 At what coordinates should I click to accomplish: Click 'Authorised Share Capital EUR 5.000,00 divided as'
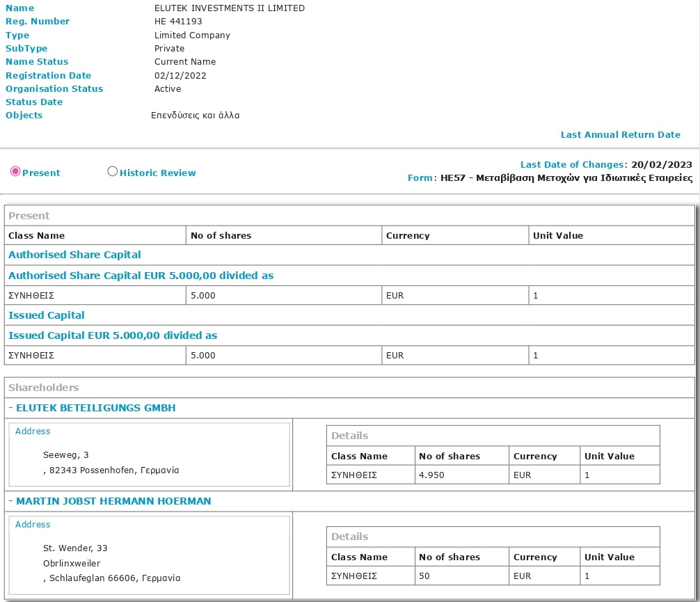tap(141, 276)
